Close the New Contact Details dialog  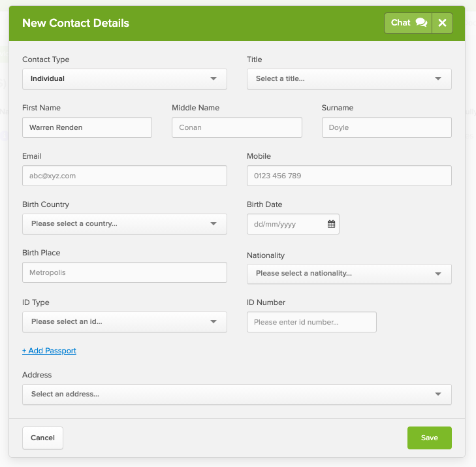click(x=442, y=23)
